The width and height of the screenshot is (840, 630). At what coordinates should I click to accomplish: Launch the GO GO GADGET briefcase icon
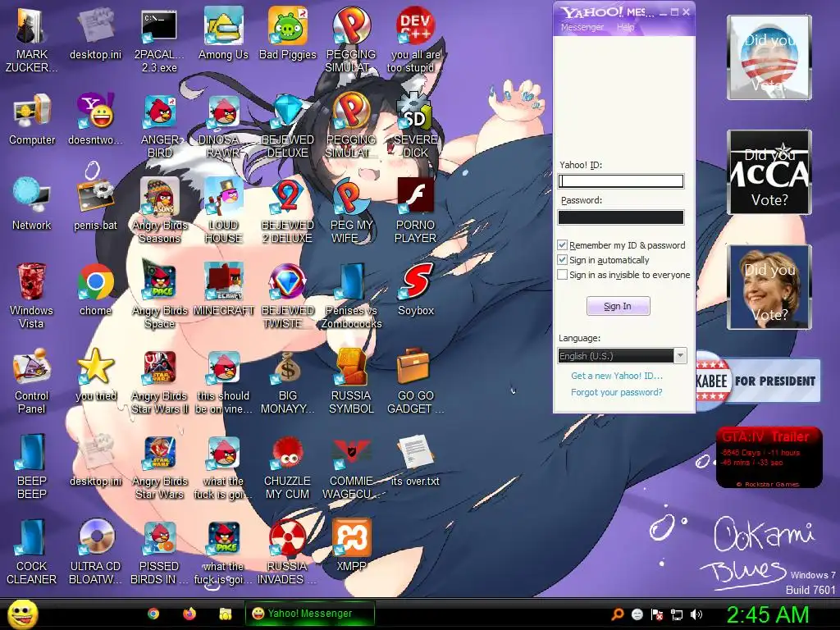[416, 381]
